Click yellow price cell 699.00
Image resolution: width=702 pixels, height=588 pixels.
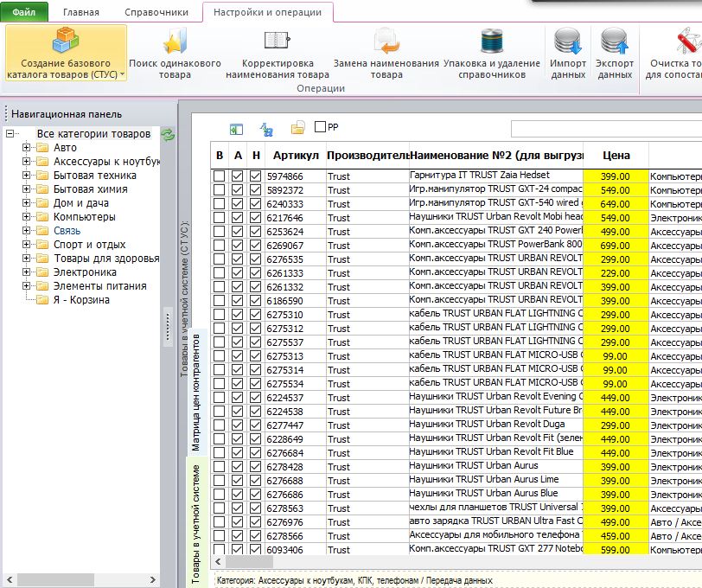click(616, 246)
